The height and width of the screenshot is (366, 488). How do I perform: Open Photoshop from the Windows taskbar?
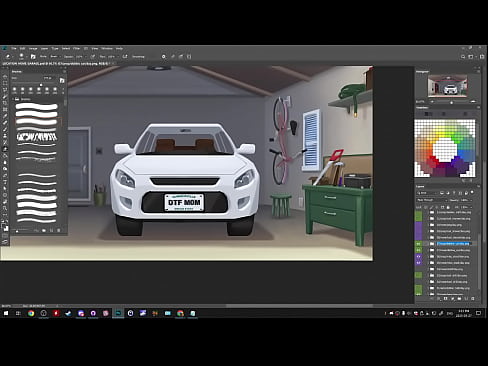click(x=118, y=313)
